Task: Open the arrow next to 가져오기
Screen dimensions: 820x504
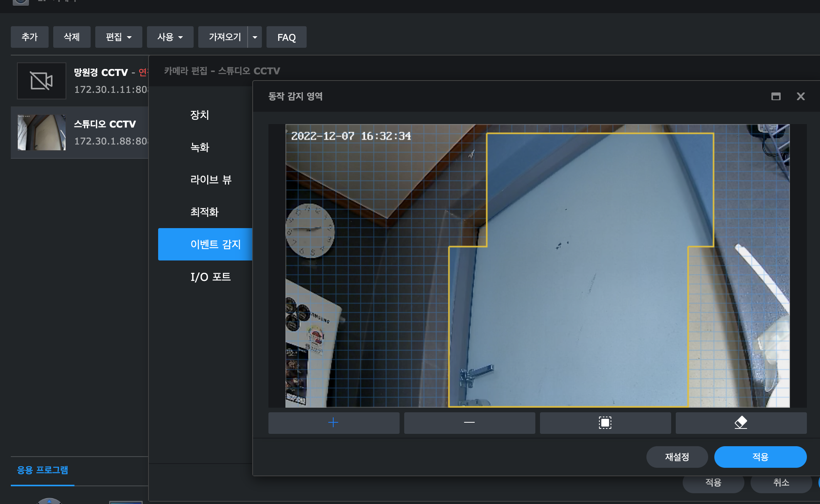Action: 255,37
